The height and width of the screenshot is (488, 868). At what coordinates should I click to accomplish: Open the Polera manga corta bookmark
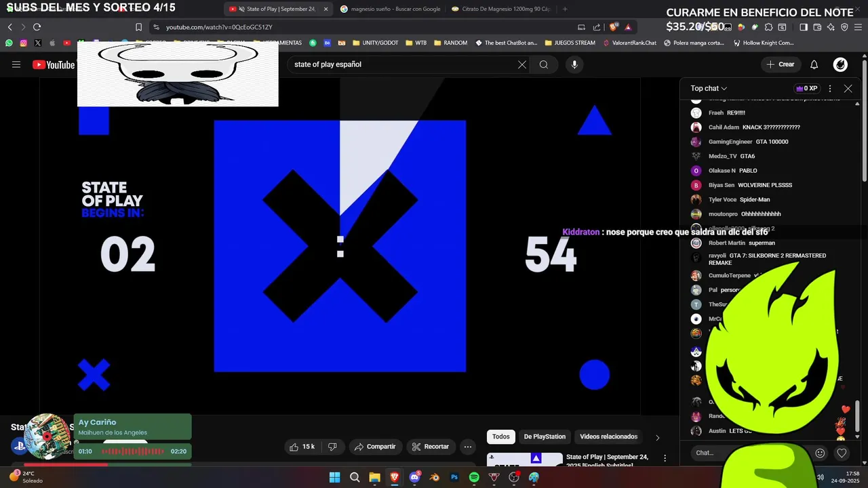tap(694, 43)
